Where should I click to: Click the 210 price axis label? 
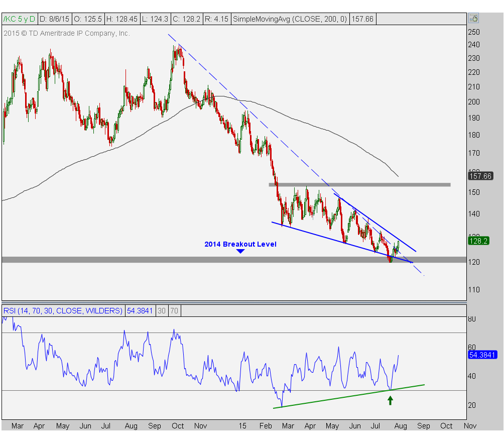click(474, 87)
